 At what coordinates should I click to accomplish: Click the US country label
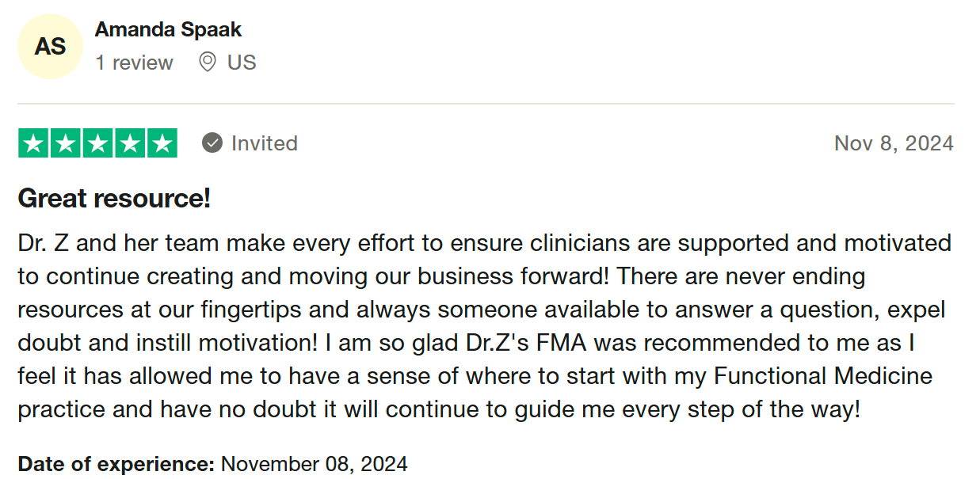coord(242,63)
